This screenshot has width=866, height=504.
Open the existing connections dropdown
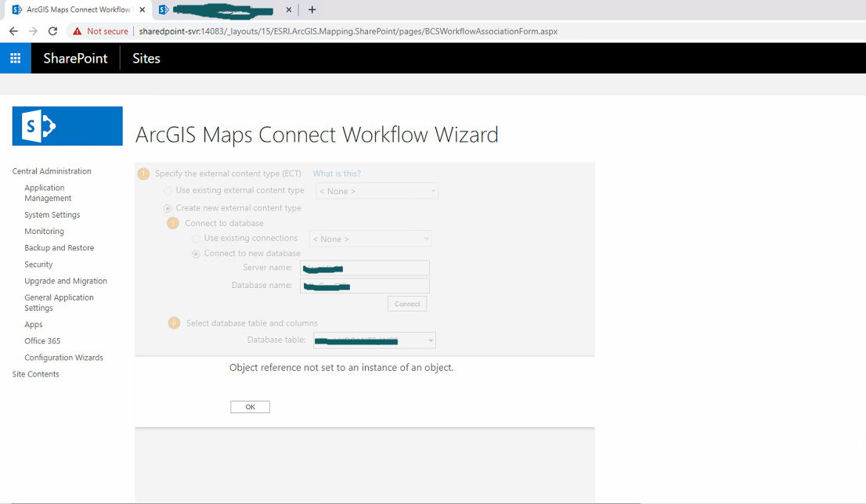[370, 239]
